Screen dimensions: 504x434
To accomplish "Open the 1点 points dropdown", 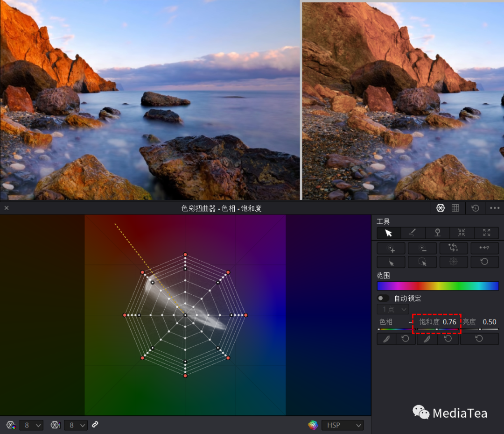I will pyautogui.click(x=392, y=309).
